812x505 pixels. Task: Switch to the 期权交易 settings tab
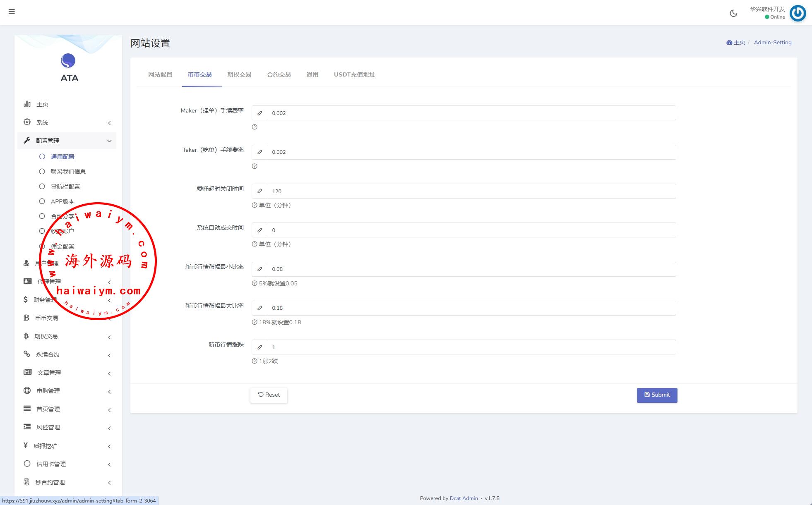(239, 74)
